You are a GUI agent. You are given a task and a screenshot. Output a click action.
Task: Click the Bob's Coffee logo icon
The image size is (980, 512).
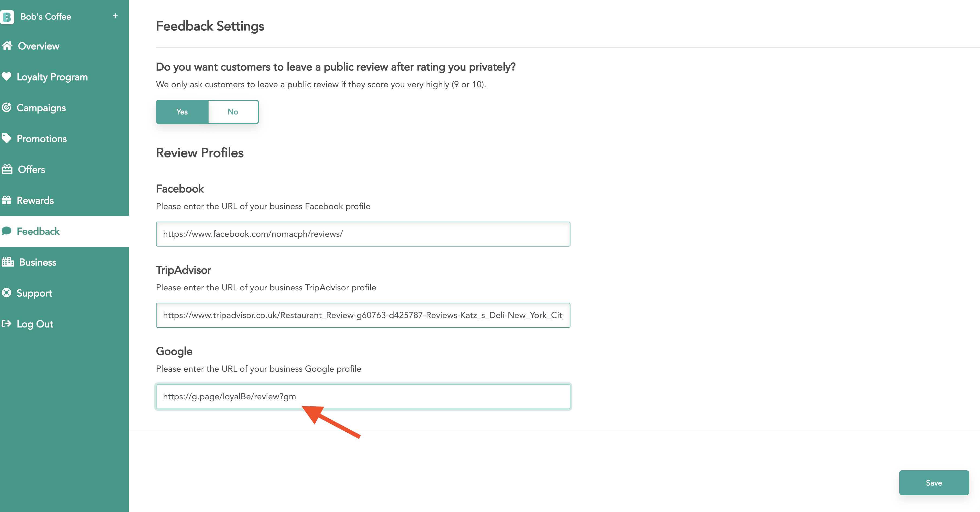coord(7,17)
